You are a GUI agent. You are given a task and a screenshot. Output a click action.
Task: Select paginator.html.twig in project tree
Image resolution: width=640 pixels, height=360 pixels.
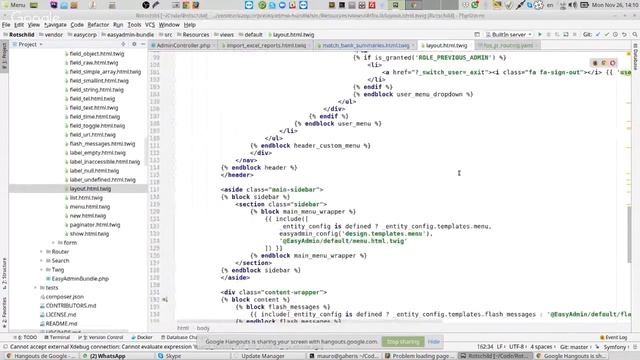[95, 224]
